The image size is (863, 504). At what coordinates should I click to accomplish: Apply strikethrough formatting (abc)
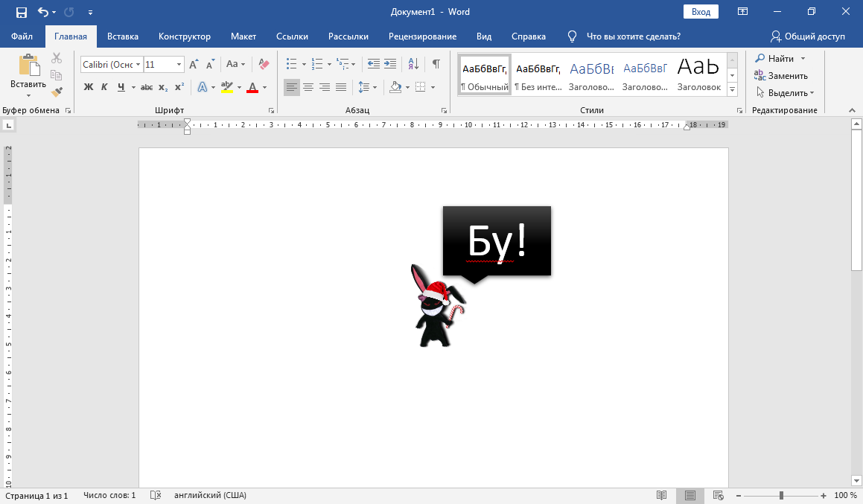[x=147, y=87]
